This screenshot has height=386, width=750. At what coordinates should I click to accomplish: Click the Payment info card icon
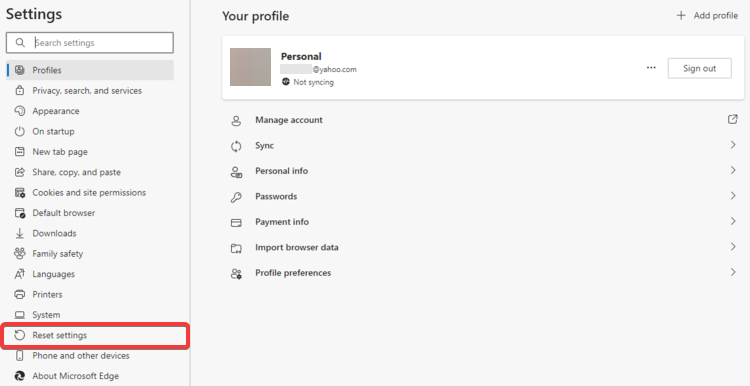[x=236, y=222]
